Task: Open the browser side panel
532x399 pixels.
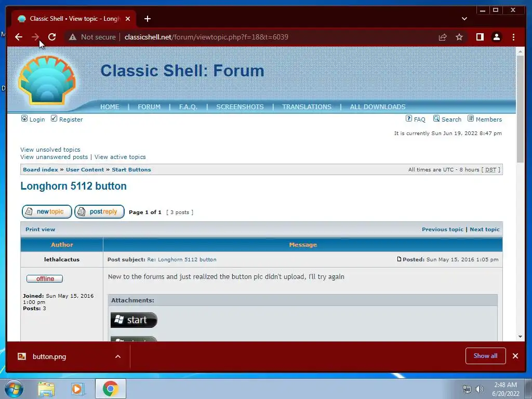Action: [480, 37]
